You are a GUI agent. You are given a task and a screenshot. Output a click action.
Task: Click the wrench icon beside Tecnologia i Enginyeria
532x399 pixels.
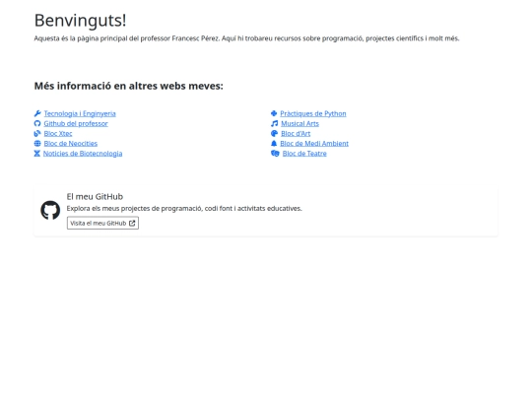(37, 113)
